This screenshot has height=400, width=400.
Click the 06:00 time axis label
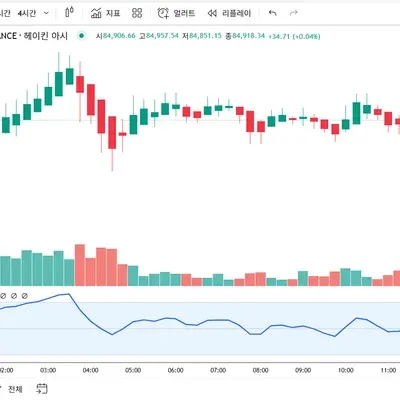[x=176, y=370]
